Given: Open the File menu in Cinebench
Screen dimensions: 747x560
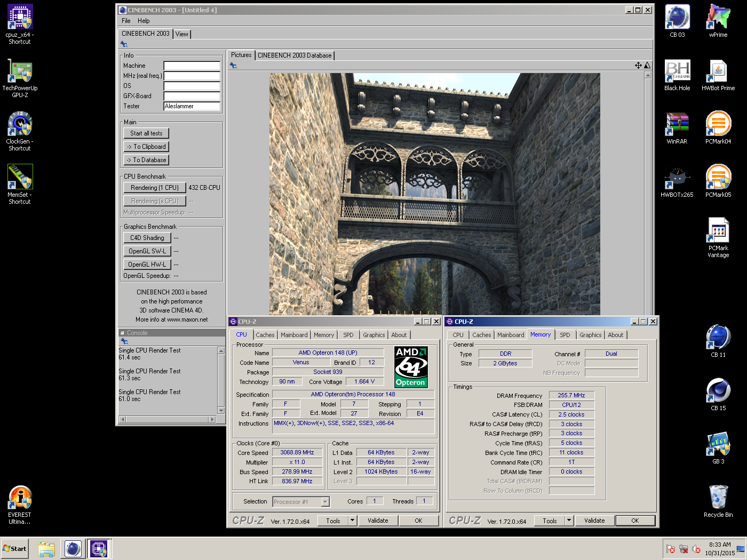Looking at the screenshot, I should [x=126, y=21].
